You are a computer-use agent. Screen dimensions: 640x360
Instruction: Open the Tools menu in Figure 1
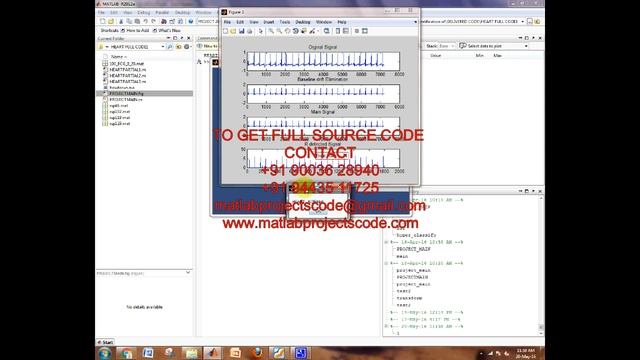(284, 22)
